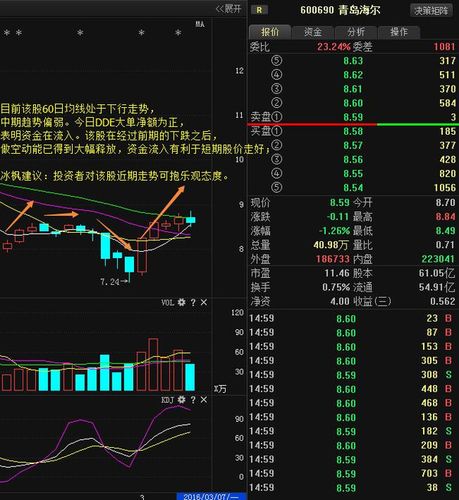The height and width of the screenshot is (500, 459).
Task: Click the MA label above the chart
Action: 200,24
